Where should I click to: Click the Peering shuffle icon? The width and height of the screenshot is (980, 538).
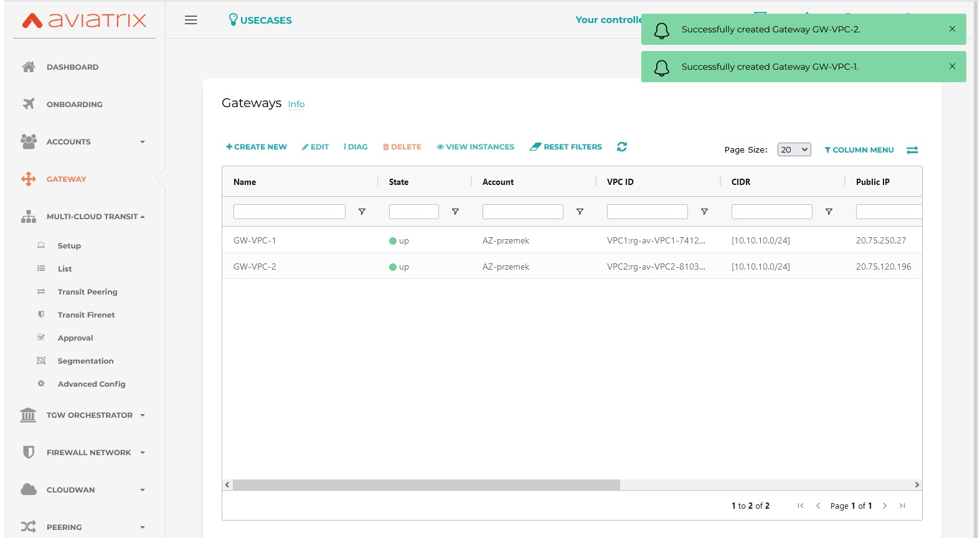coord(29,527)
